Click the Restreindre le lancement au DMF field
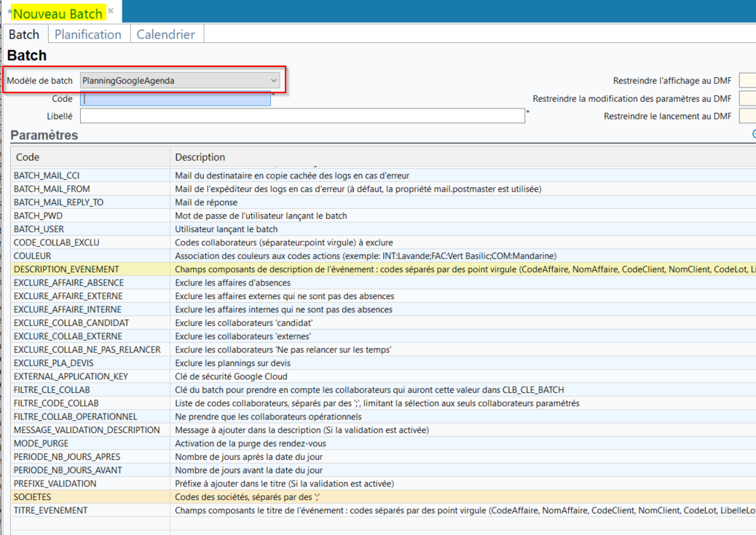 point(747,116)
